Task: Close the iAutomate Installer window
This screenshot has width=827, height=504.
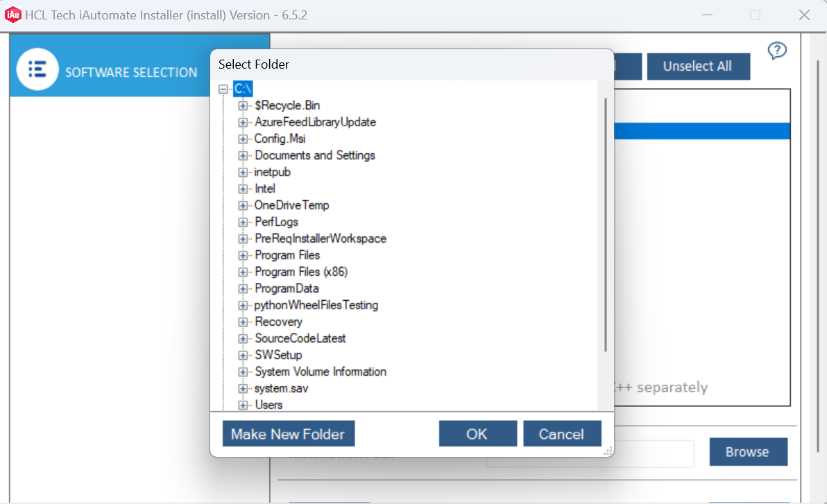Action: tap(804, 15)
